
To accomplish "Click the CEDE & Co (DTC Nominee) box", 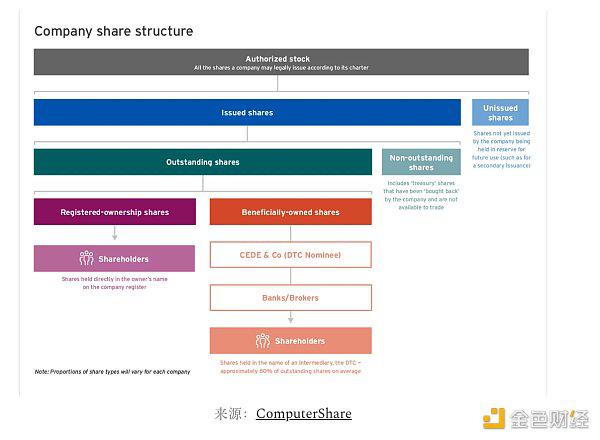I will click(291, 255).
